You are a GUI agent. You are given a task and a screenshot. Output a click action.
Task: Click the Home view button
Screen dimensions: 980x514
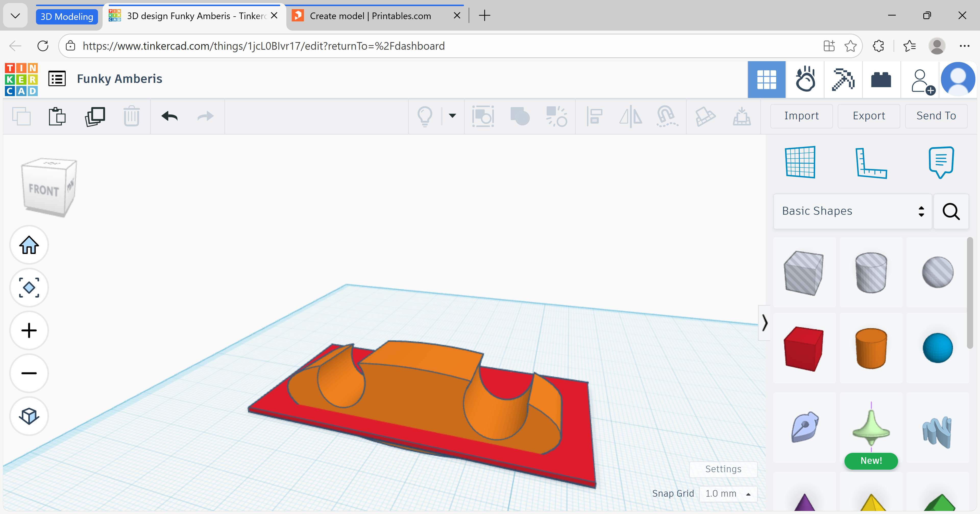tap(29, 245)
